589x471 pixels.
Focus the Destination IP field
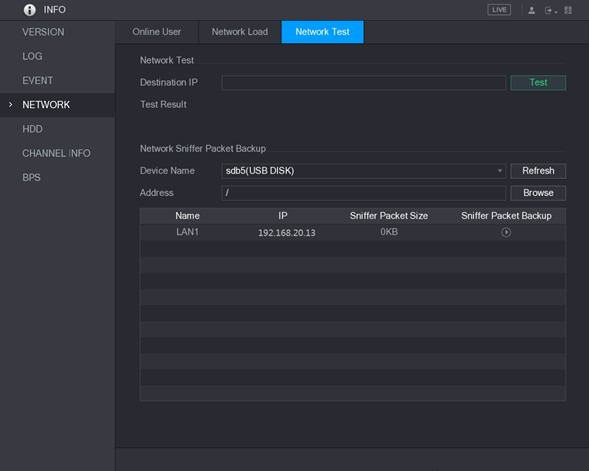pos(364,83)
